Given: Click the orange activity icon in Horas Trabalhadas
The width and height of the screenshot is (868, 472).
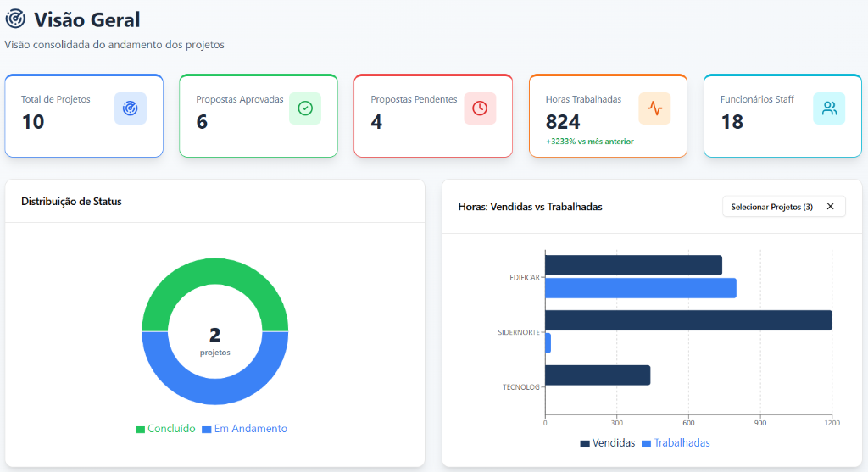Looking at the screenshot, I should pos(655,108).
